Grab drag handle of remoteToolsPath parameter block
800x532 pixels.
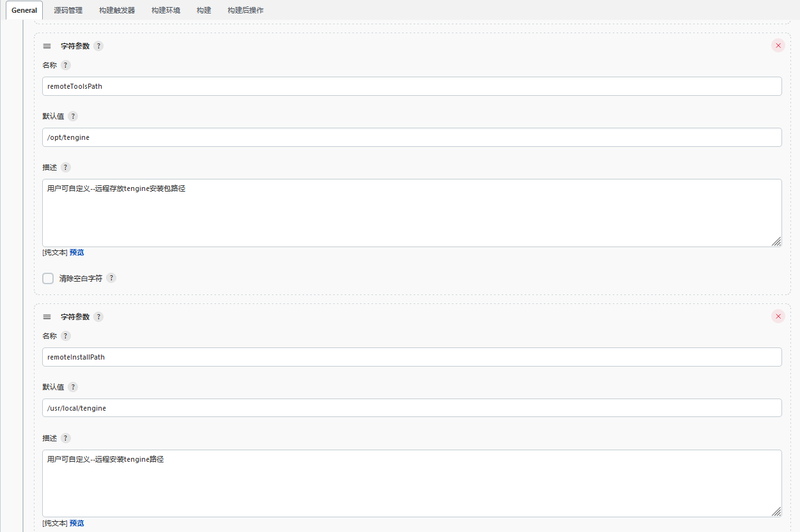47,46
